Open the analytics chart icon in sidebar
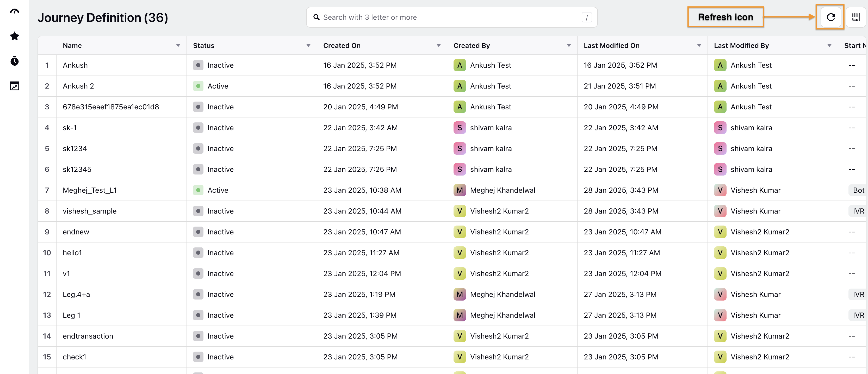This screenshot has width=868, height=374. click(15, 86)
